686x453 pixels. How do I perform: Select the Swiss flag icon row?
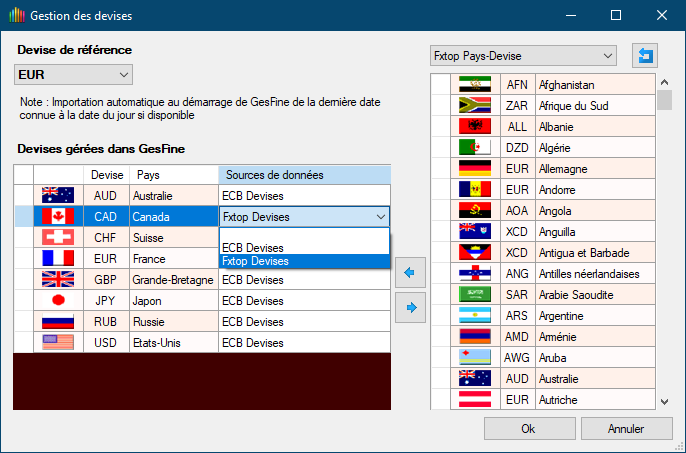pos(57,238)
